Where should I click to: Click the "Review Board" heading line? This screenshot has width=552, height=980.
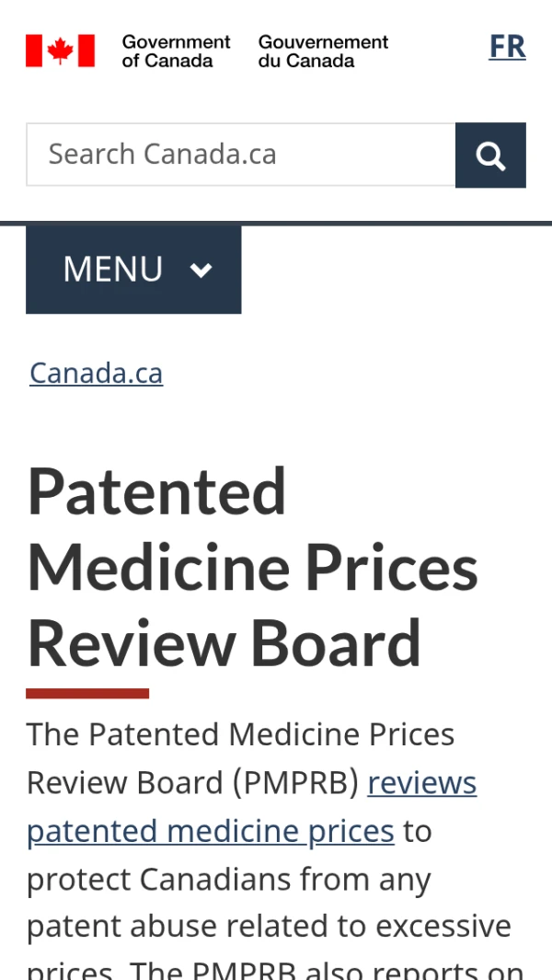[x=224, y=642]
